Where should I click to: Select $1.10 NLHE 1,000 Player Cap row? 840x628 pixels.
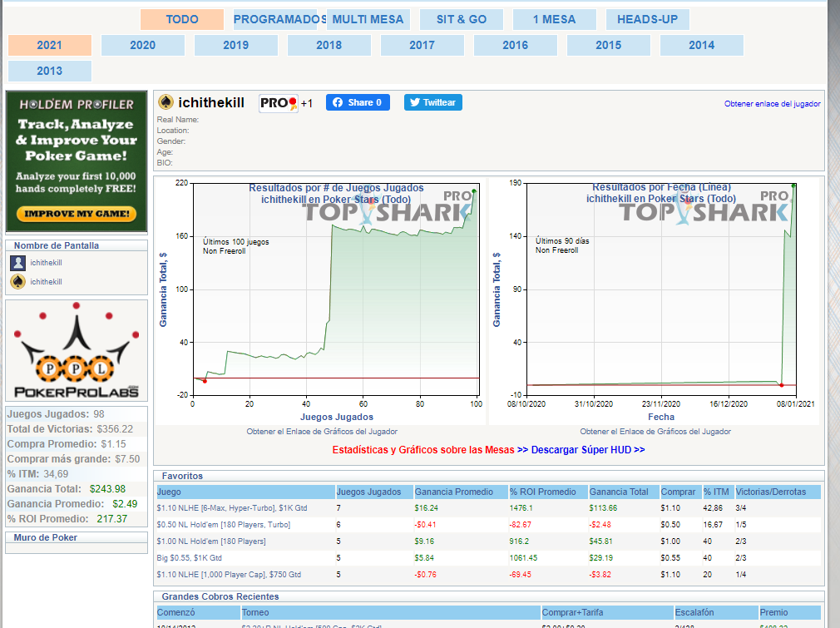tap(488, 575)
